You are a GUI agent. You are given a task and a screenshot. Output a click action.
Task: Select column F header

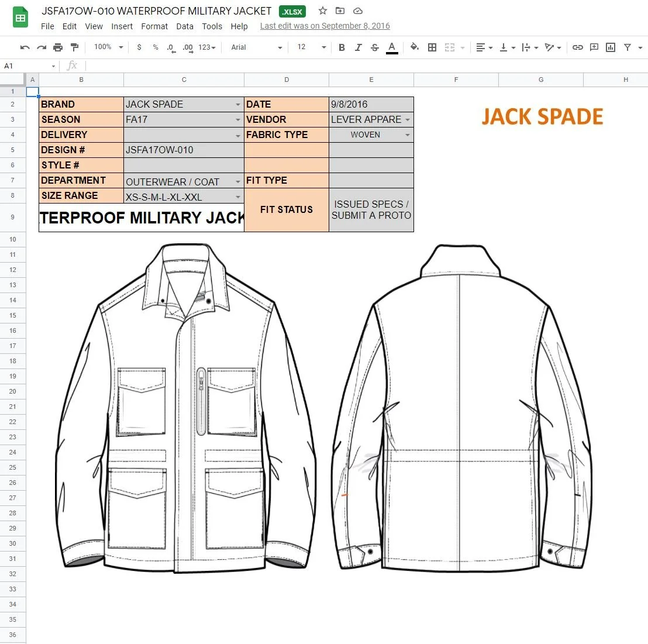coord(456,80)
